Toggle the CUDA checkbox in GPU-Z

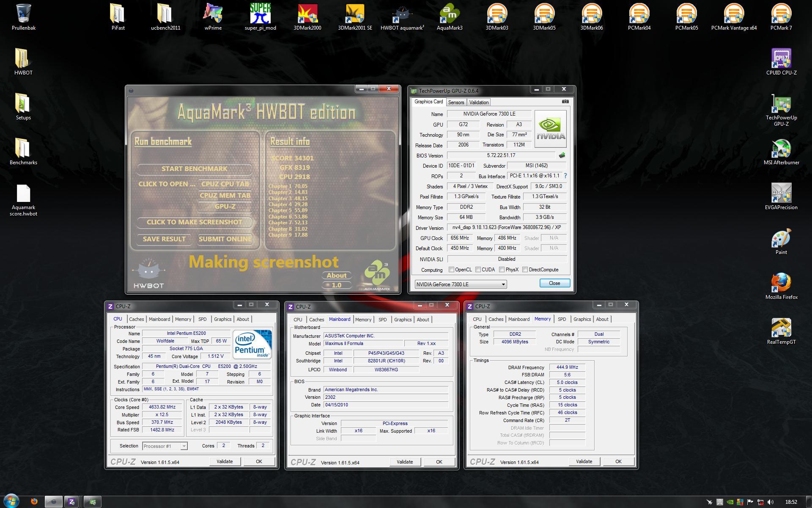478,270
